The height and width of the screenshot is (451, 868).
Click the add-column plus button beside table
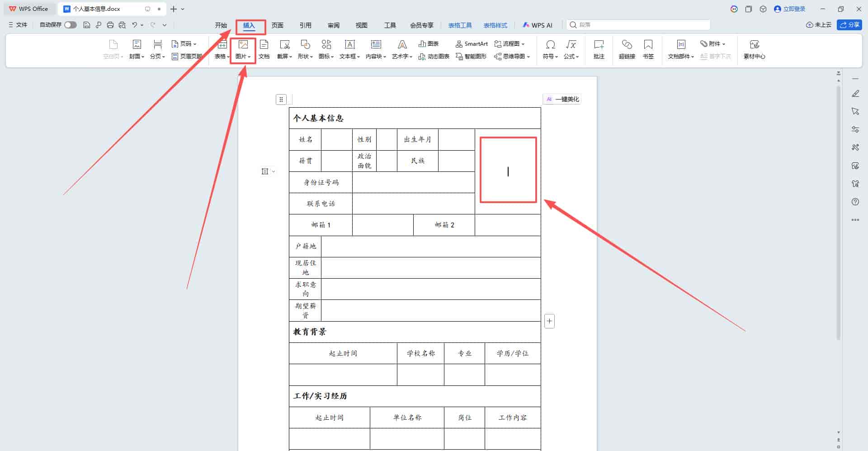pyautogui.click(x=549, y=321)
